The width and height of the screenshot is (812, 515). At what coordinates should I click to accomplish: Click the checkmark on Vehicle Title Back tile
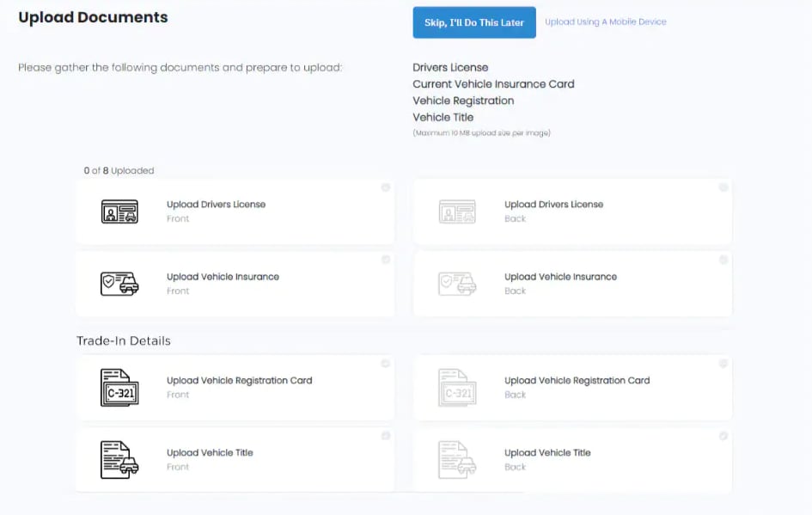[723, 436]
